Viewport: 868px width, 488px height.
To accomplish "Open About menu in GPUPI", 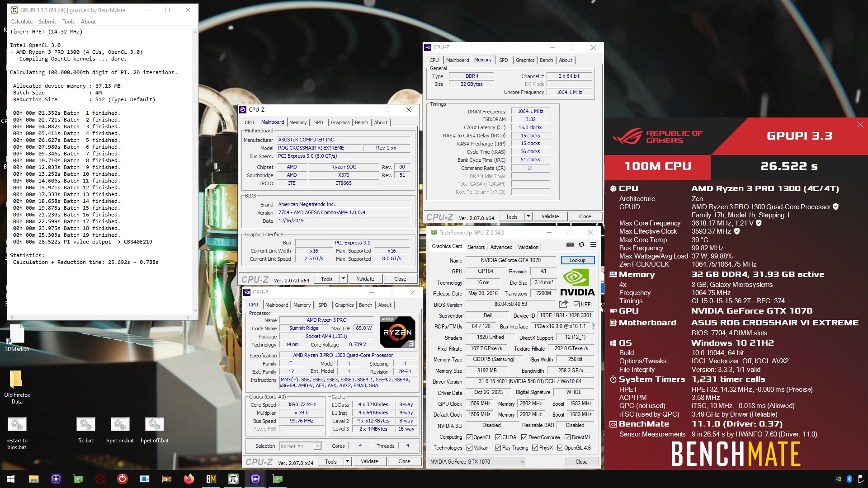I will coord(88,22).
